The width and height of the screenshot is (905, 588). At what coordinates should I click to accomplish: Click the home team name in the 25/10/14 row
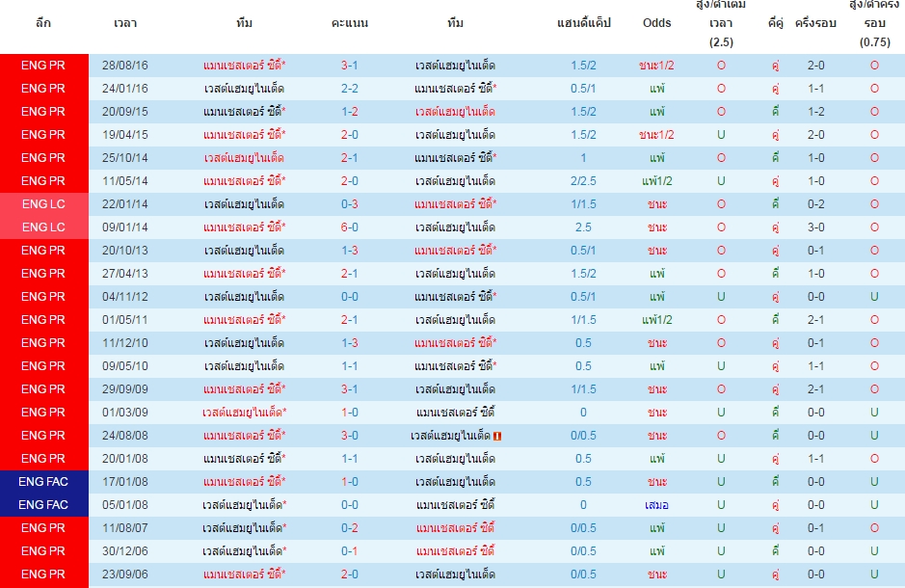244,157
